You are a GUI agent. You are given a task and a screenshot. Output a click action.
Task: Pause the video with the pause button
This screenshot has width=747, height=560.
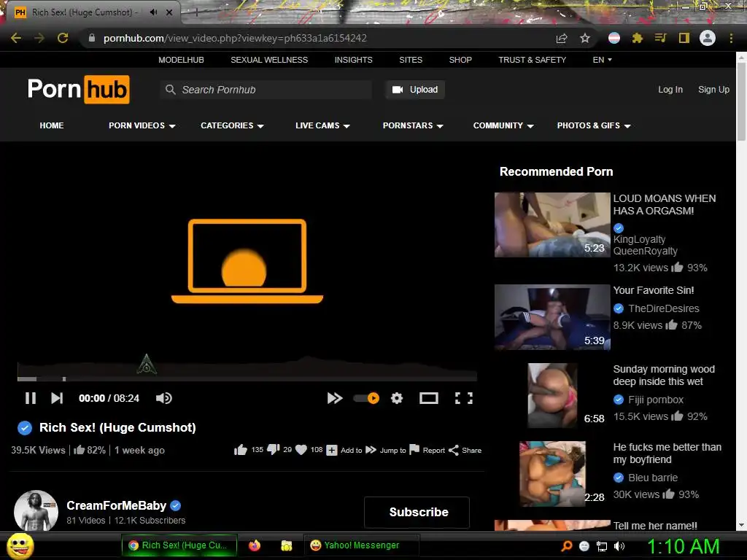[x=31, y=398]
